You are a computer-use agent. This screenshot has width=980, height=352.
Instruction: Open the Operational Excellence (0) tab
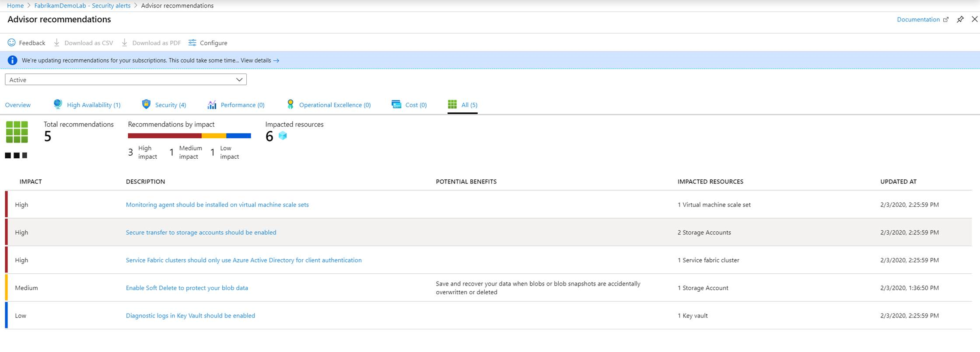click(x=335, y=105)
